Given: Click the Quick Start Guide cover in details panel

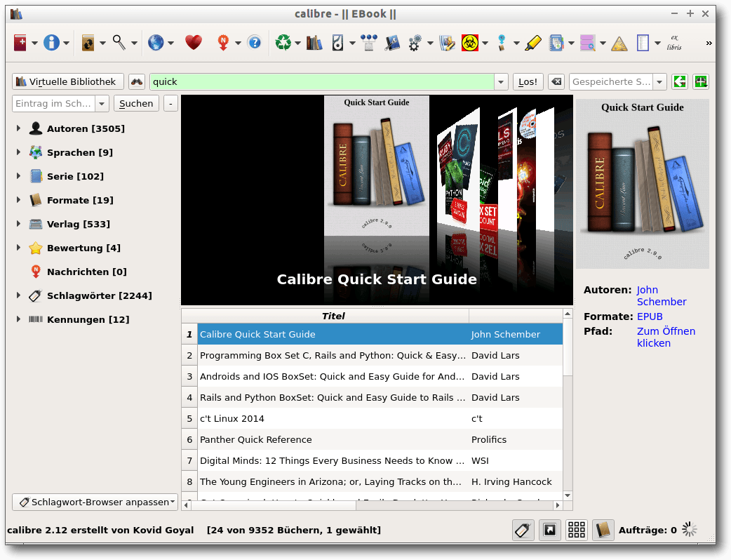Looking at the screenshot, I should [643, 184].
